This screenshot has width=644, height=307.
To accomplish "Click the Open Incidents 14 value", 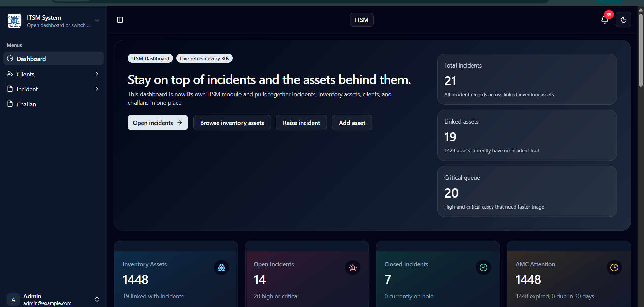I will tap(260, 280).
